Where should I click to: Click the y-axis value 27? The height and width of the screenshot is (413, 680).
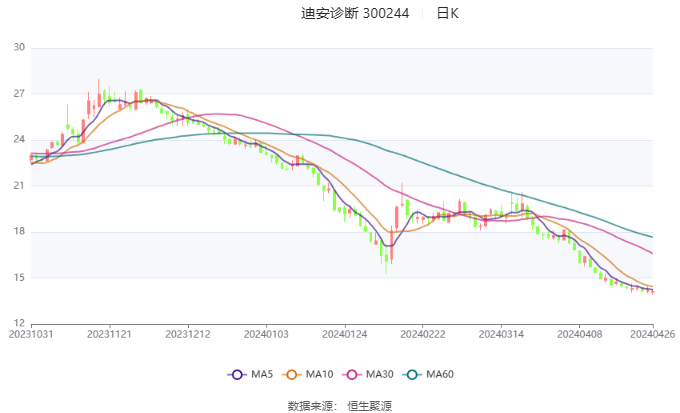pos(19,93)
